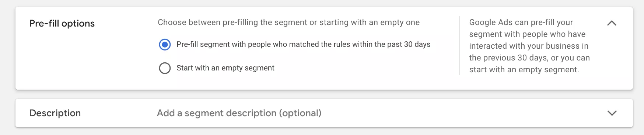Image resolution: width=644 pixels, height=135 pixels.
Task: Select the pre-fill segment radio button
Action: pos(165,45)
